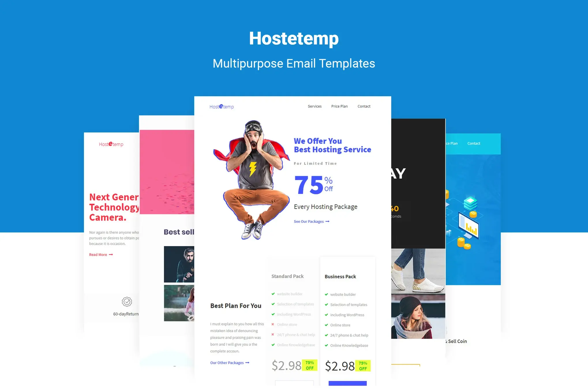Toggle the Business Pack checkmark for Online store
The height and width of the screenshot is (392, 588).
tap(327, 325)
